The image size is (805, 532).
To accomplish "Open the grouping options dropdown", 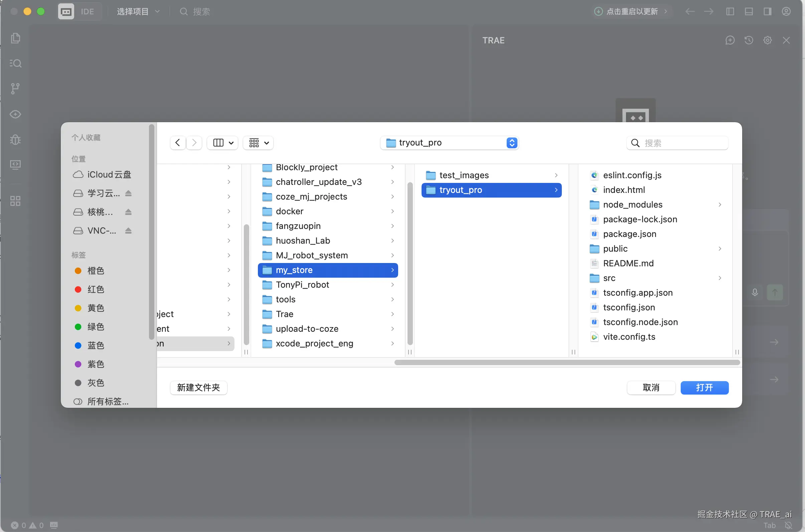I will click(259, 143).
